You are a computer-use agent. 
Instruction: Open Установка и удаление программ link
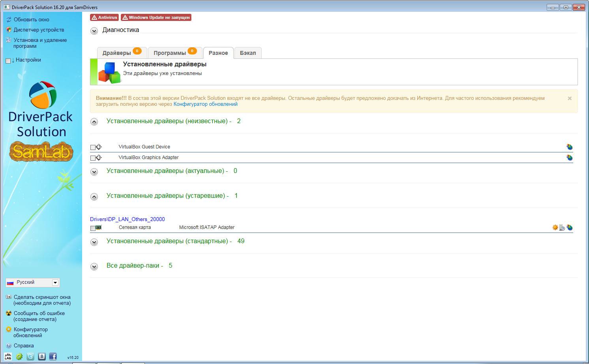[x=40, y=43]
